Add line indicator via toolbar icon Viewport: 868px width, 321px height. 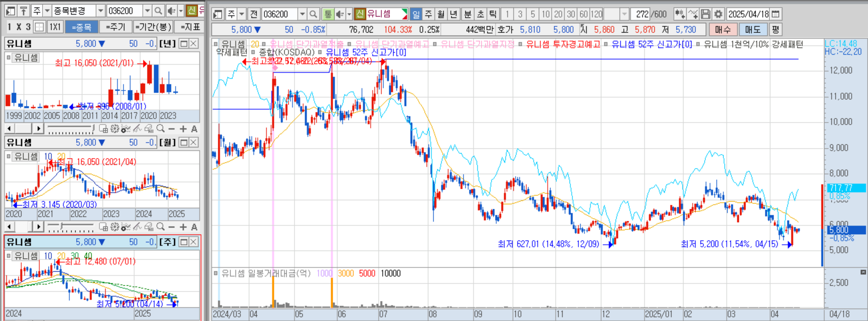tap(693, 14)
